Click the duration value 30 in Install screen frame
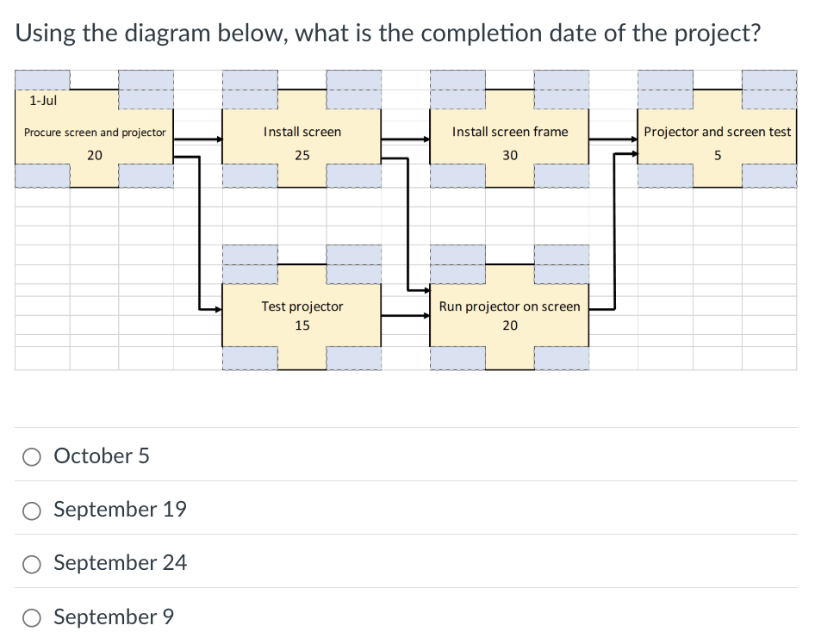 (509, 155)
